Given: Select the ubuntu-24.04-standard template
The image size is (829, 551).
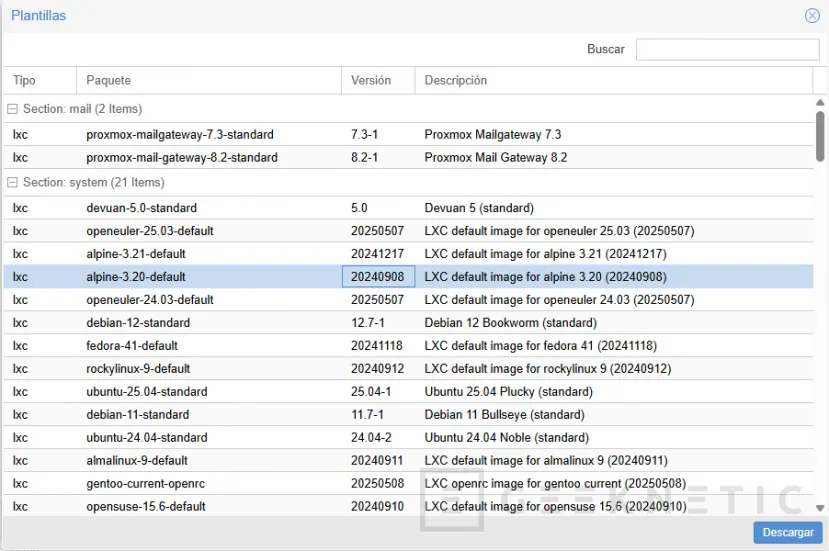Looking at the screenshot, I should pos(408,438).
